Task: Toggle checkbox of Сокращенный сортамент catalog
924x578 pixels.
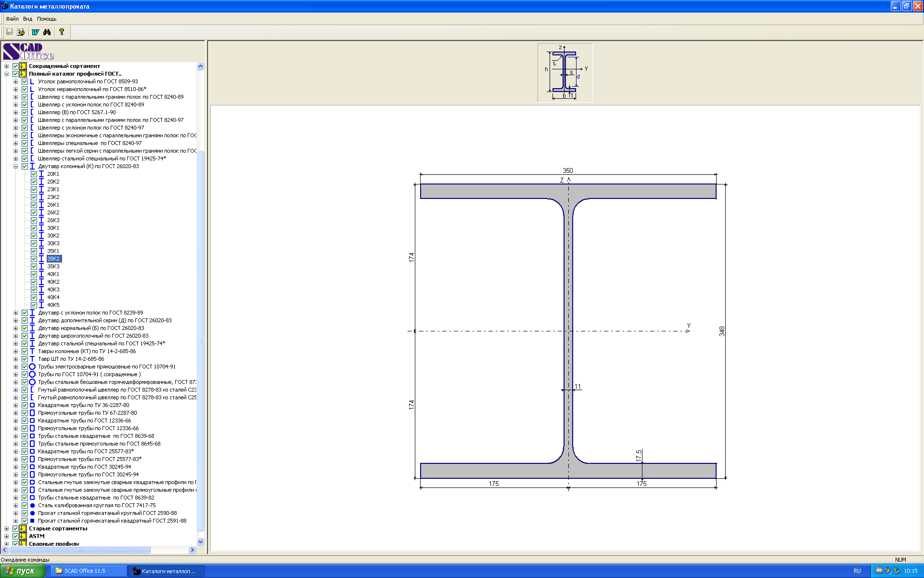Action: (x=15, y=66)
